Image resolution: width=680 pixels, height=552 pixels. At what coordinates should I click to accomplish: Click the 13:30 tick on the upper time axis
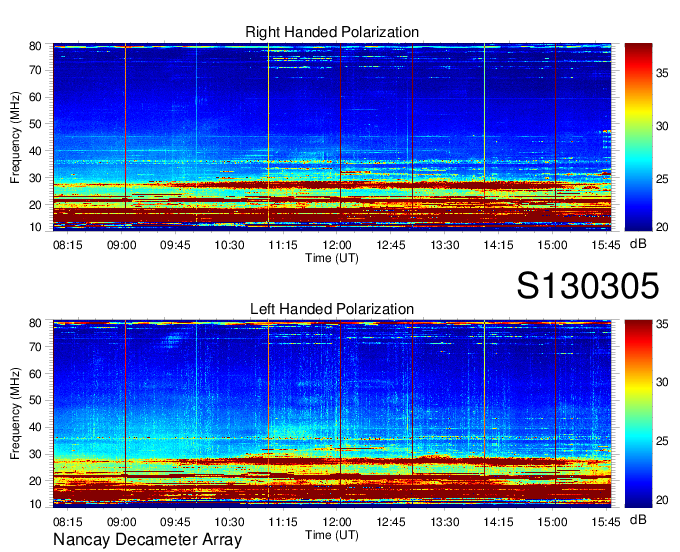click(445, 245)
